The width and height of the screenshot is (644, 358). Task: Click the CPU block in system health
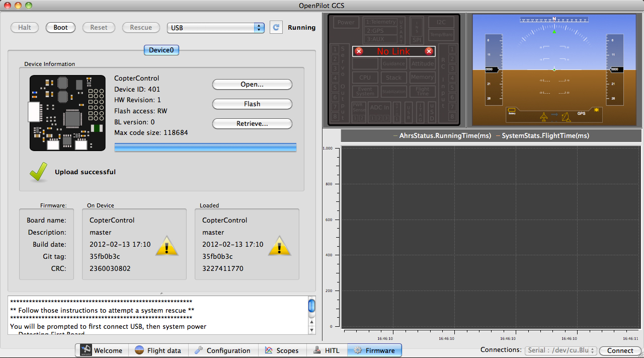pyautogui.click(x=365, y=78)
